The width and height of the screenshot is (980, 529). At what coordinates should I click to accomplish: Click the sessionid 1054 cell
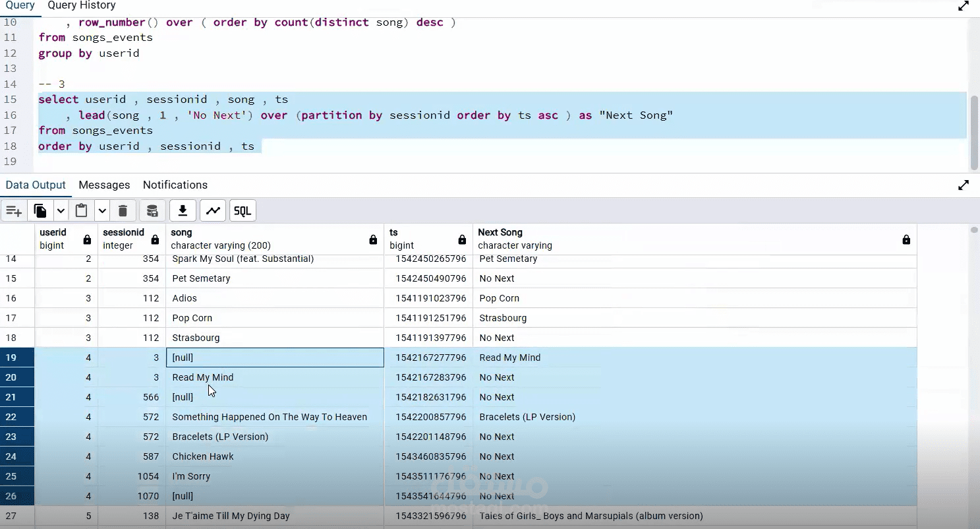click(x=132, y=476)
